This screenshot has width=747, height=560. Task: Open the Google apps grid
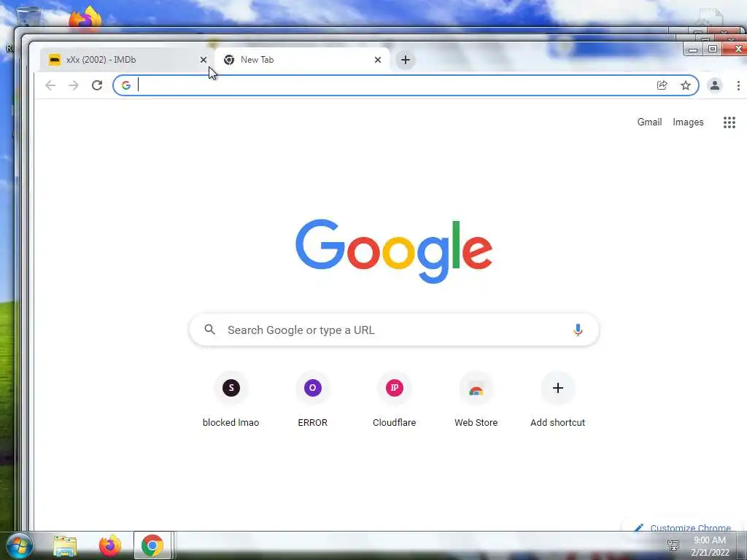coord(729,122)
